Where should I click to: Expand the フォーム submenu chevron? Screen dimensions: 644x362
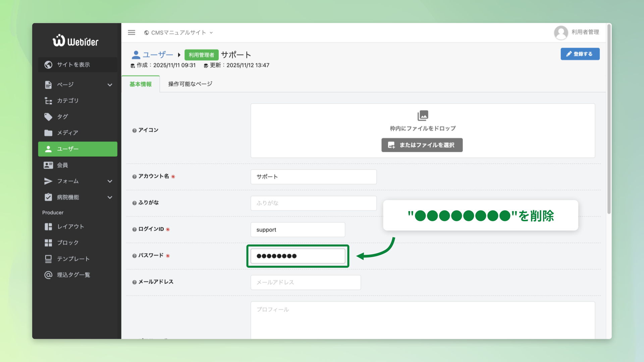110,181
